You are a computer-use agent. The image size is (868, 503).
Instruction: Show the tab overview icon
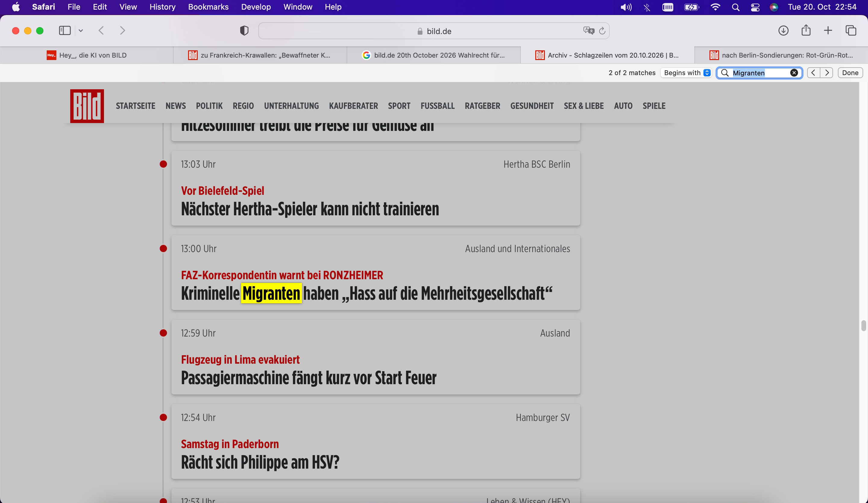851,31
